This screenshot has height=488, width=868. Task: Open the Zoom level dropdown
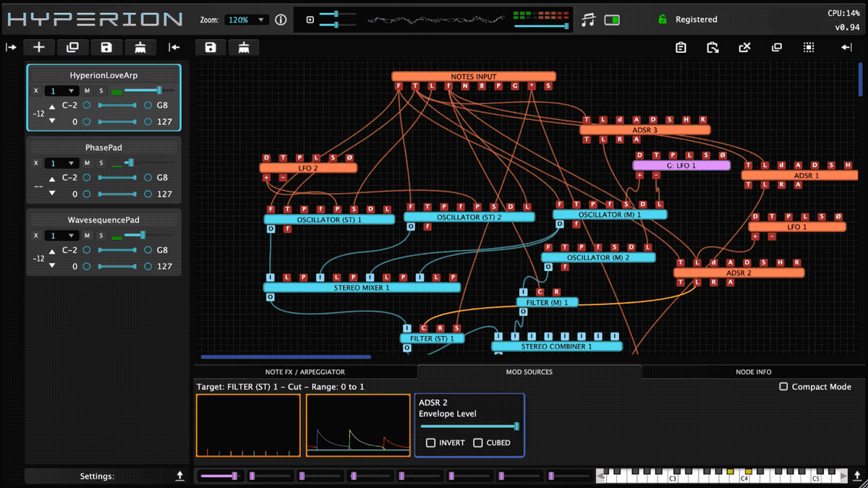coord(246,20)
